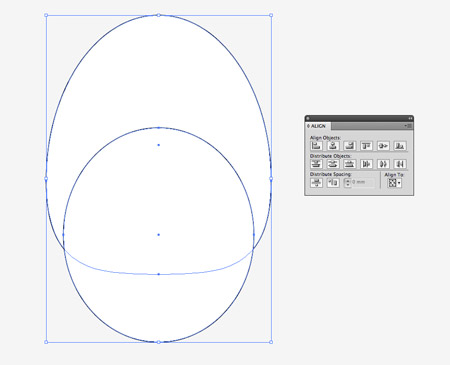
Task: Click the left-middle bounding box handle
Action: [46, 179]
